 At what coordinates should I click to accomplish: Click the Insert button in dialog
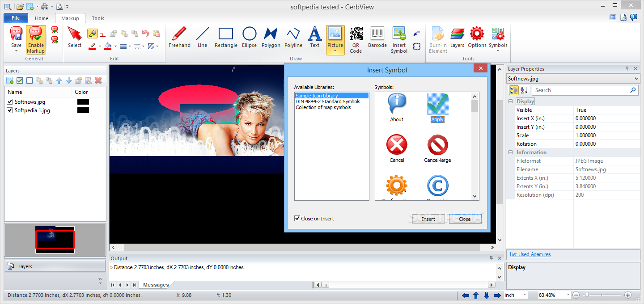428,219
